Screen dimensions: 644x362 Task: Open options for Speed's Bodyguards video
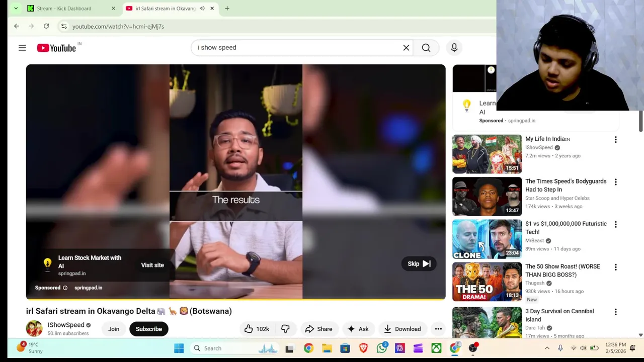click(x=615, y=182)
